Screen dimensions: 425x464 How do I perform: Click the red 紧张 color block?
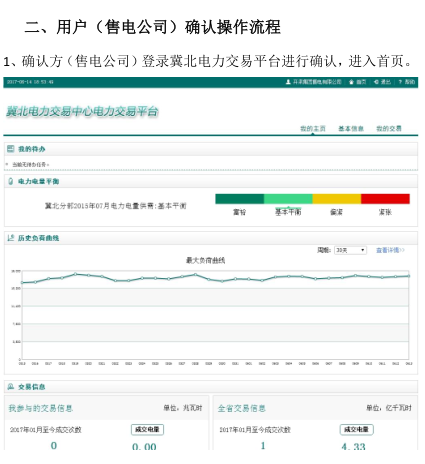385,199
